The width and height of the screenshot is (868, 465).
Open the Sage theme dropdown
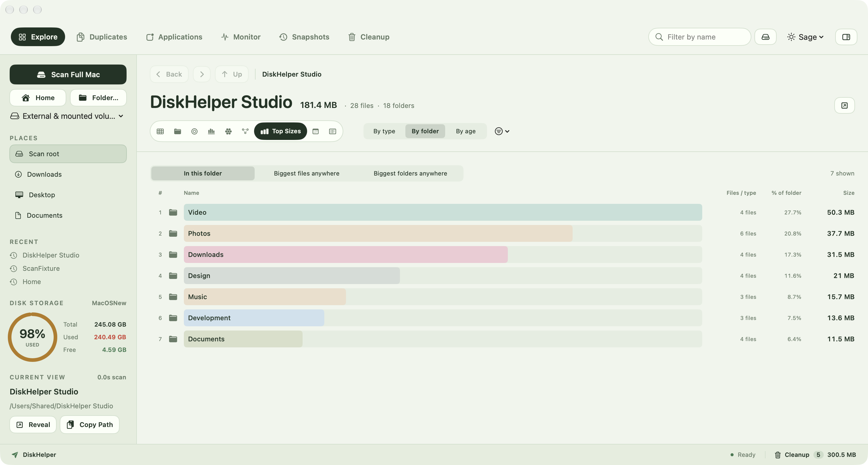(x=805, y=37)
